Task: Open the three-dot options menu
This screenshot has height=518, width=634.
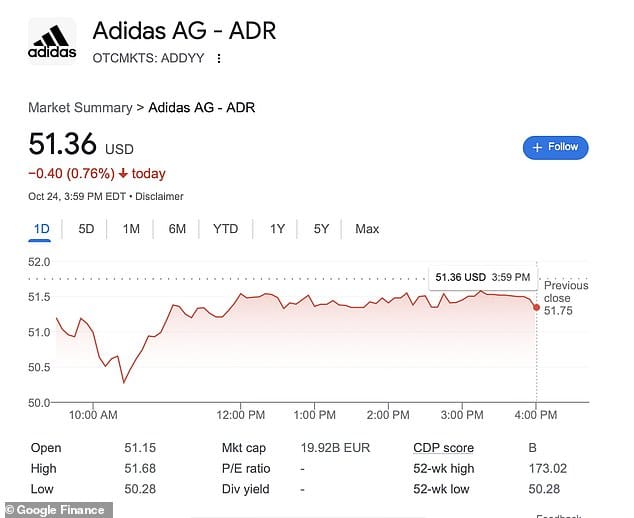Action: coord(219,59)
